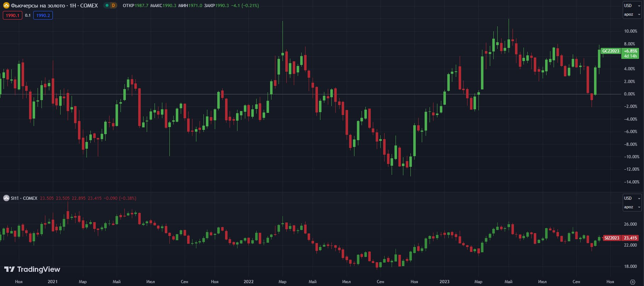Screen dimensions: 644x286
Task: Click the 0.1 spread value
Action: point(28,16)
